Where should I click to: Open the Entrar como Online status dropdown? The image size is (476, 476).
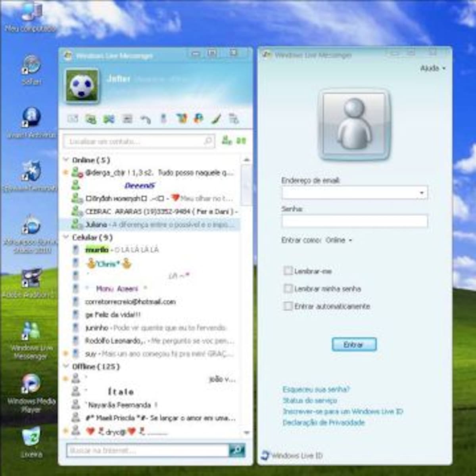(x=339, y=240)
